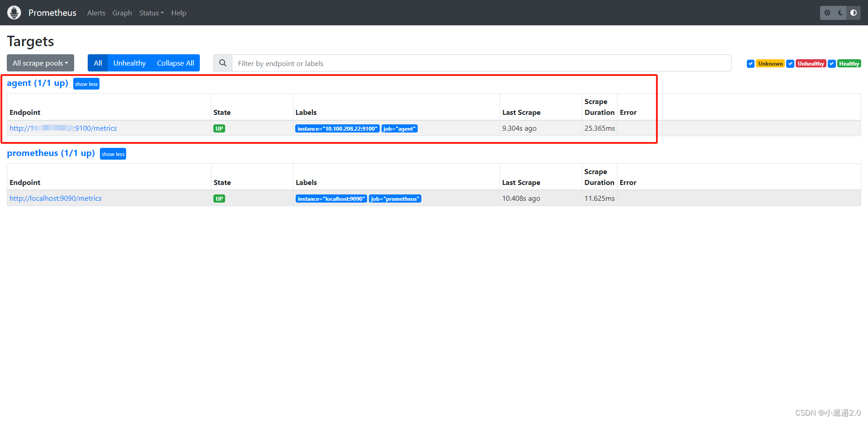Click the Targets page heading
The height and width of the screenshot is (421, 868).
click(x=30, y=42)
